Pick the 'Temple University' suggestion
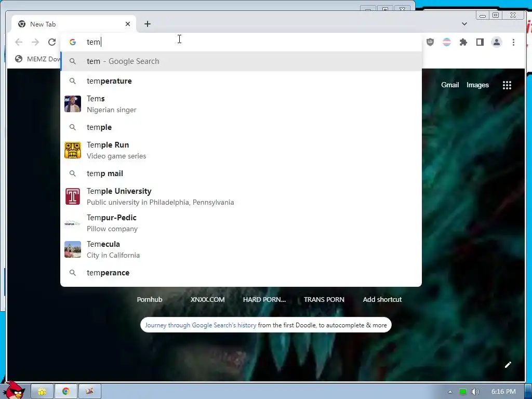532x399 pixels. click(241, 196)
